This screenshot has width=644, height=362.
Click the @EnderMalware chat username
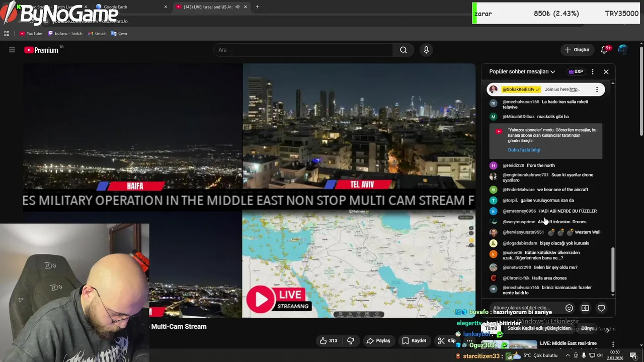coord(518,190)
